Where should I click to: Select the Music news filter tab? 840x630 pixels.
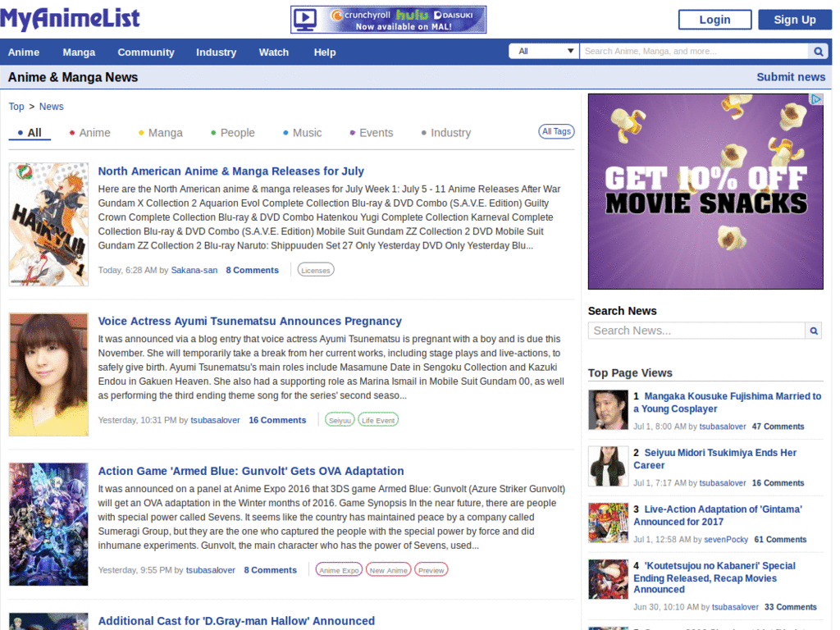[x=302, y=133]
